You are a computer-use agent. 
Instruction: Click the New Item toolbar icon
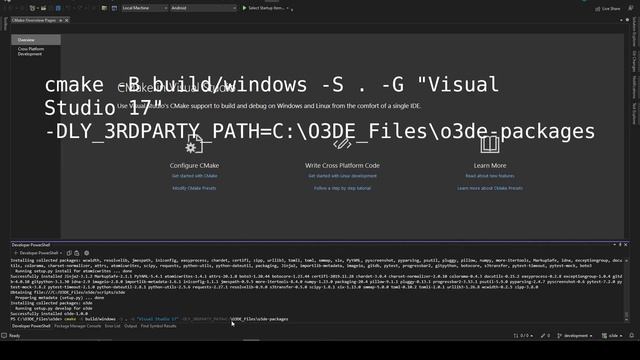(x=33, y=8)
